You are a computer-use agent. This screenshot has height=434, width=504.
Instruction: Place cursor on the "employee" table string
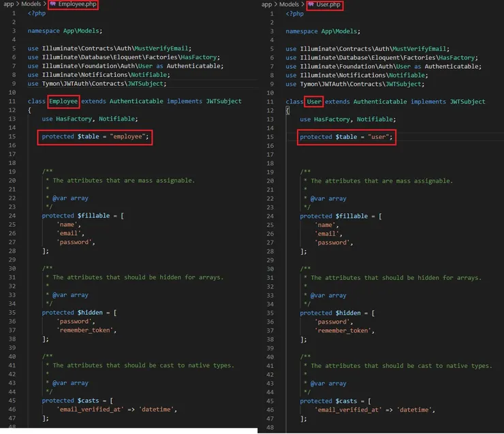127,137
